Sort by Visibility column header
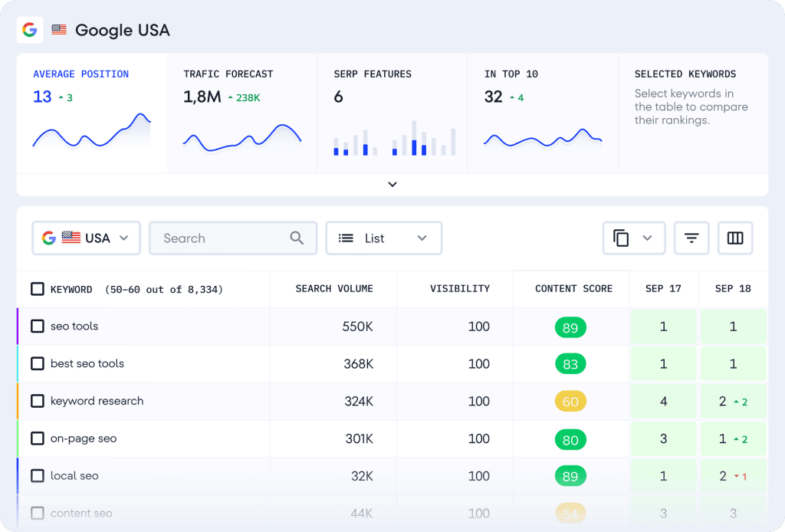Image resolution: width=785 pixels, height=532 pixels. click(460, 289)
